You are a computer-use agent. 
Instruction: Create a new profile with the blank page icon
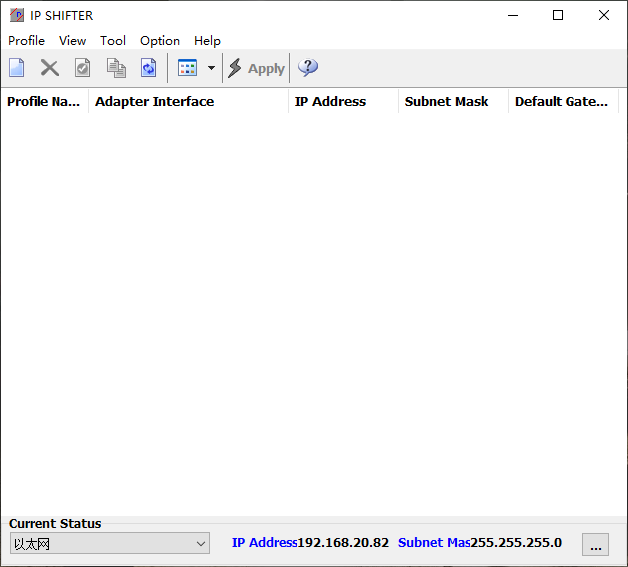17,68
